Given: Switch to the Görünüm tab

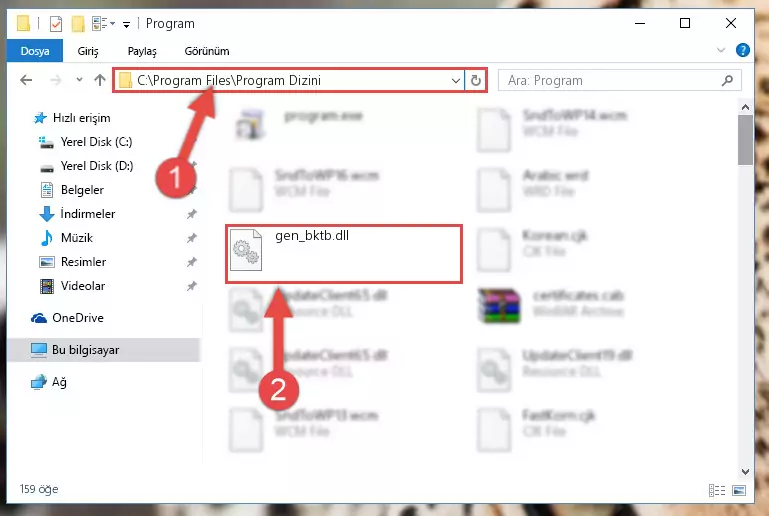Looking at the screenshot, I should pyautogui.click(x=206, y=51).
